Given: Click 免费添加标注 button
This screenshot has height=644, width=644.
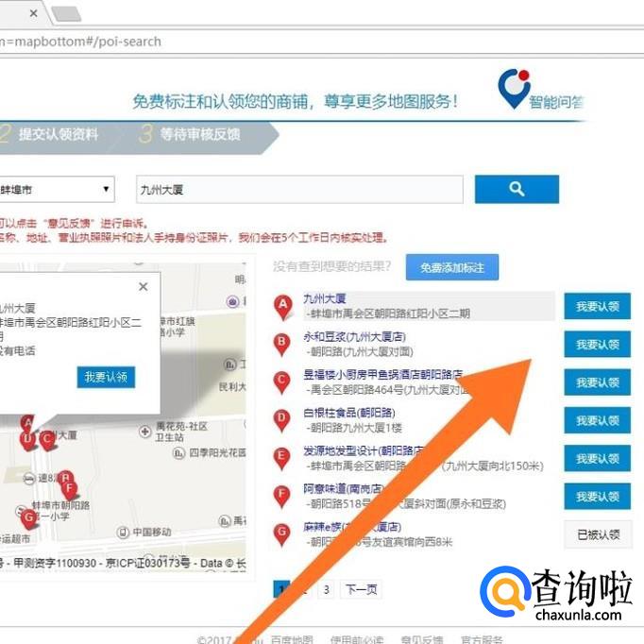Looking at the screenshot, I should [x=452, y=268].
